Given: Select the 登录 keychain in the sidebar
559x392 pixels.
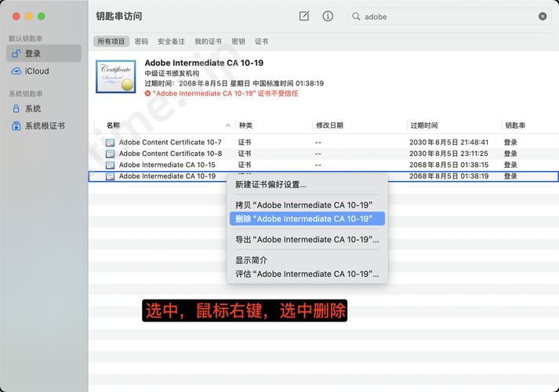Looking at the screenshot, I should coord(44,53).
